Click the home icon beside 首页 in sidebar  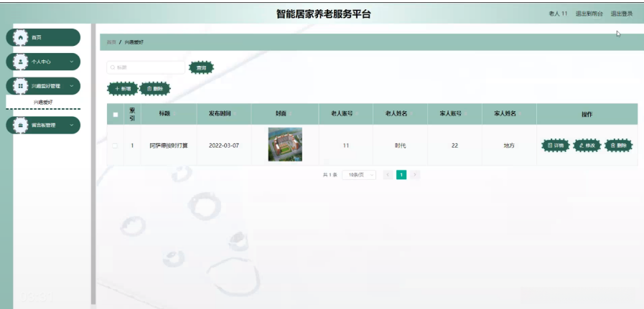tap(21, 37)
